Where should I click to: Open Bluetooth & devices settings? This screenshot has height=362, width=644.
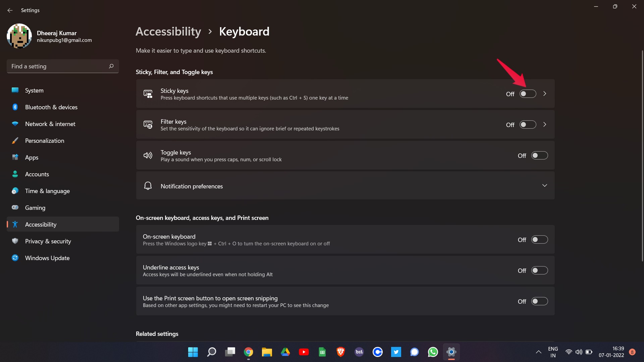tap(51, 107)
